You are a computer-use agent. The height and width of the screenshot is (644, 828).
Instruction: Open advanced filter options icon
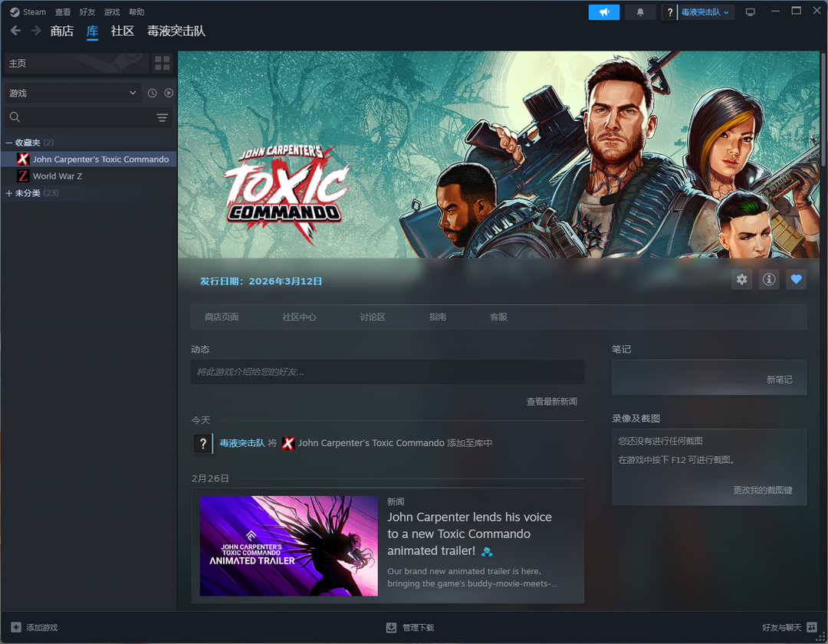(x=162, y=117)
